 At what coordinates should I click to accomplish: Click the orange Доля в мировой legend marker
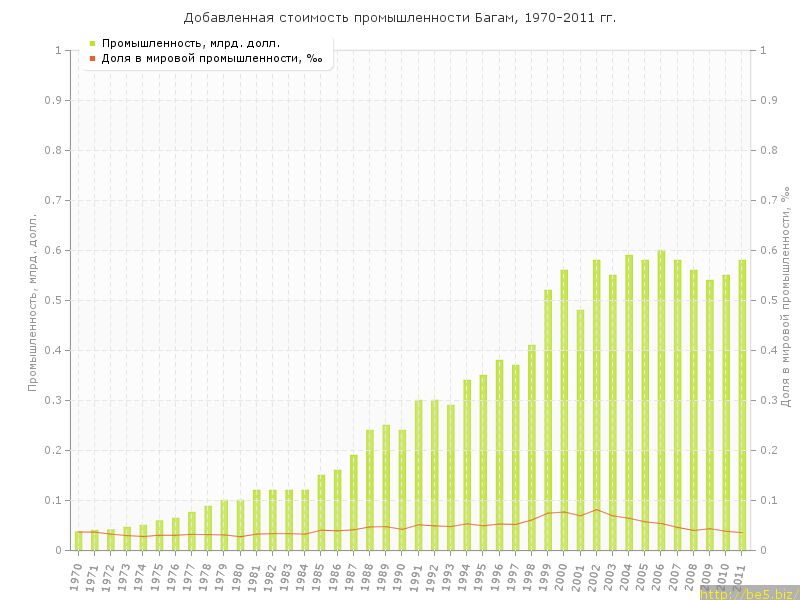click(92, 58)
